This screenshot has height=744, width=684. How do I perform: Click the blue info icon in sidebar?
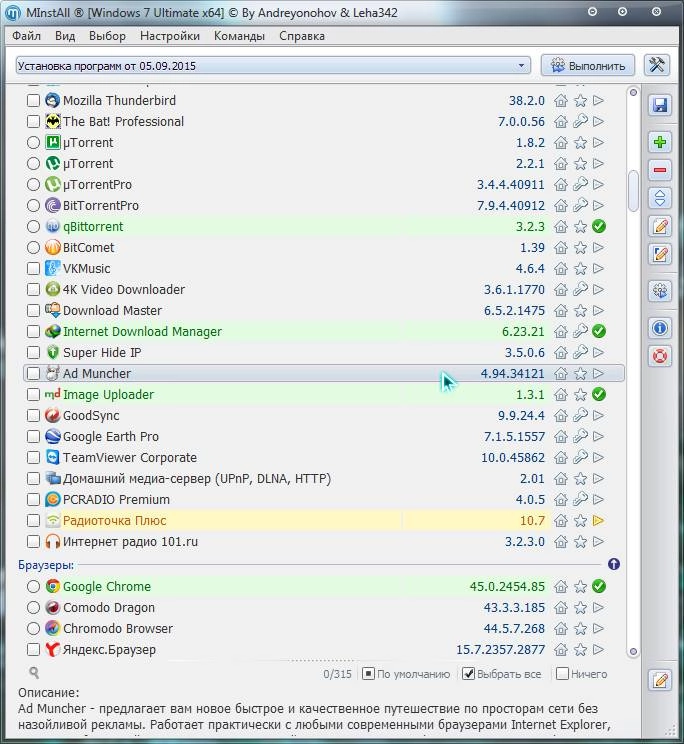pos(660,328)
